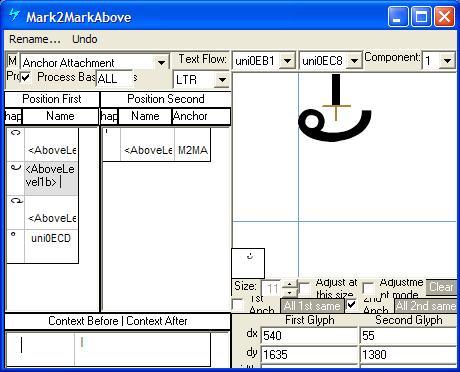
Task: Open the Rename... menu
Action: pyautogui.click(x=35, y=39)
